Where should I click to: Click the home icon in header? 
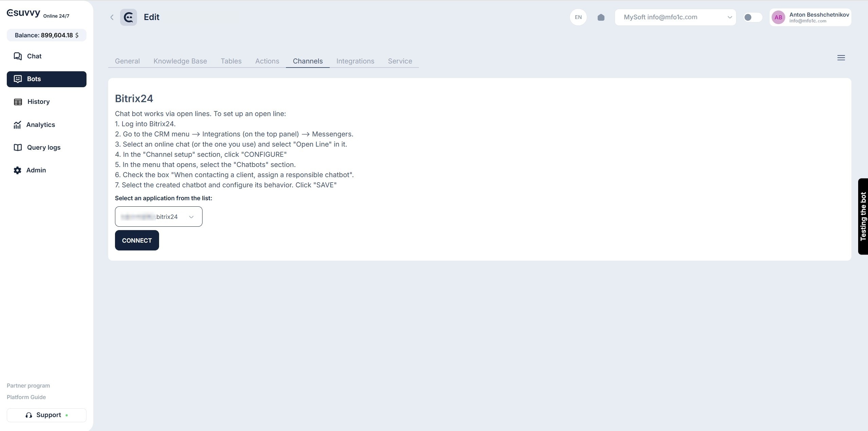[601, 17]
